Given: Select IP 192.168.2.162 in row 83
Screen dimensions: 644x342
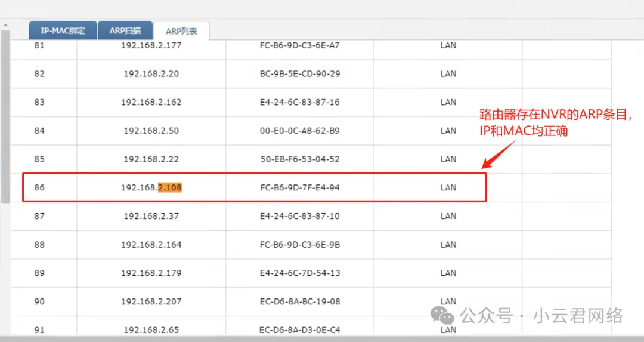Looking at the screenshot, I should point(151,102).
